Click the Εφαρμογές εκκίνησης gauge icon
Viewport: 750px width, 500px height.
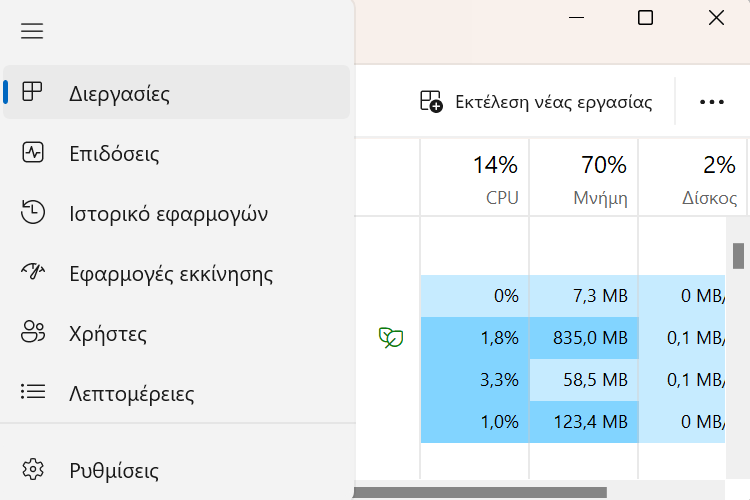point(33,272)
